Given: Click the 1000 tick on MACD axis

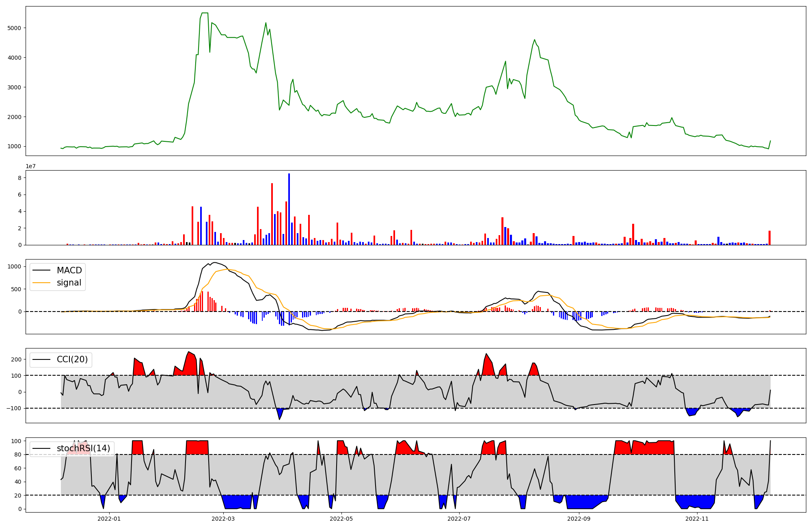Looking at the screenshot, I should point(15,266).
